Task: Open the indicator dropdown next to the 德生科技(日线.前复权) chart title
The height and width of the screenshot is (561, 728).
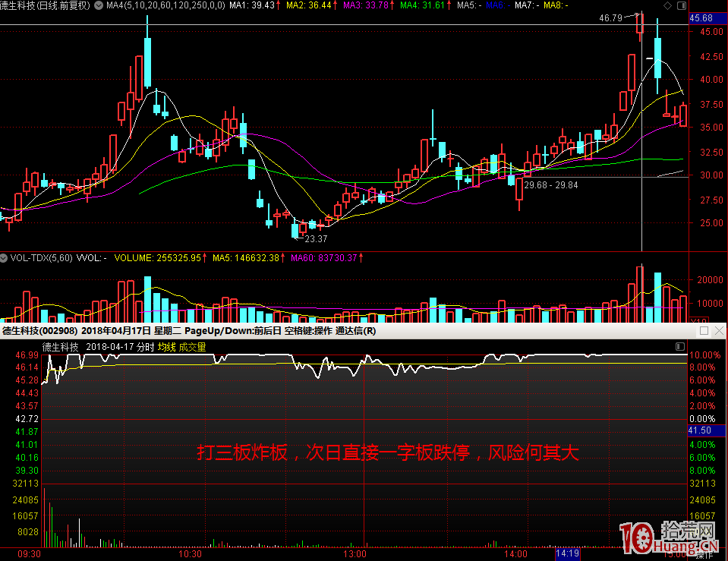Action: point(99,5)
